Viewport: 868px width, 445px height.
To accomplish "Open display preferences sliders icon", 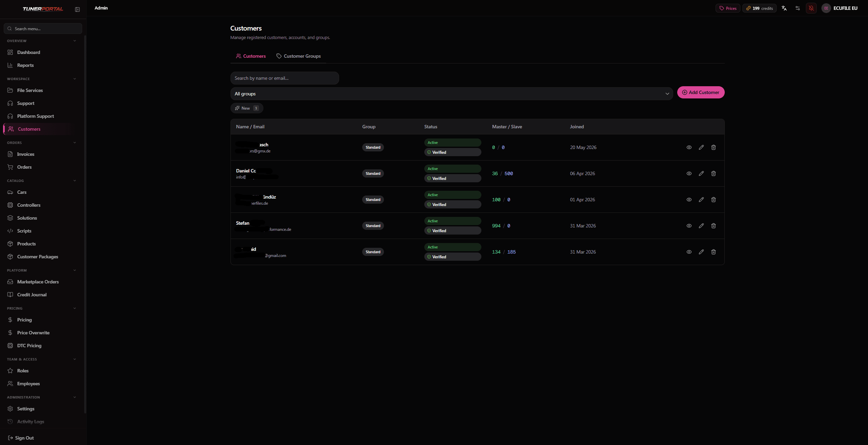I will [798, 8].
